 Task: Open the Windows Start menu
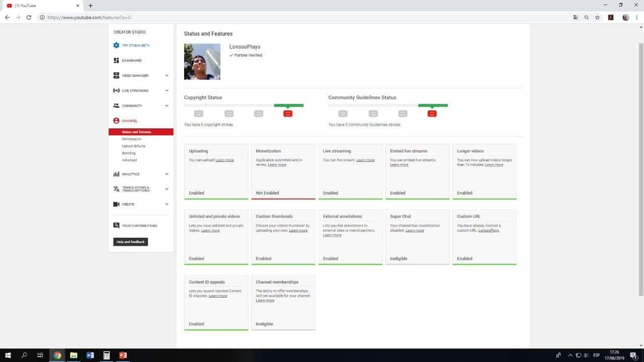pyautogui.click(x=8, y=355)
